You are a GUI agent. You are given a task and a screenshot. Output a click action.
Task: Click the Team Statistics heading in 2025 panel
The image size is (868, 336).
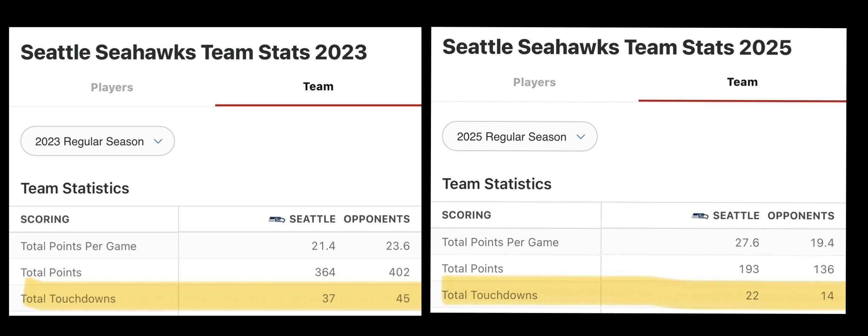(496, 184)
